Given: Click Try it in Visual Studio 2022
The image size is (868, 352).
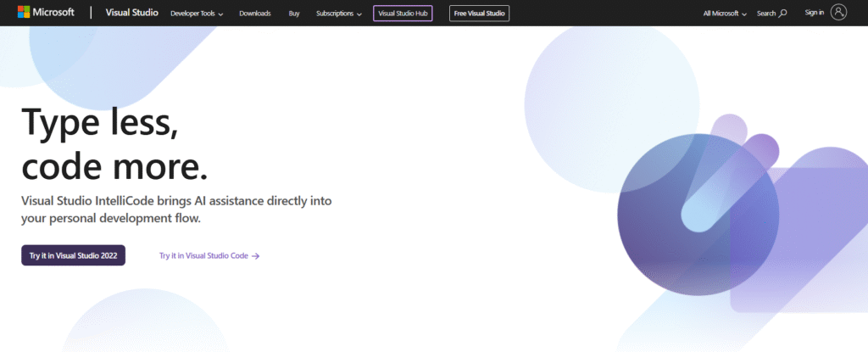Looking at the screenshot, I should [x=73, y=255].
